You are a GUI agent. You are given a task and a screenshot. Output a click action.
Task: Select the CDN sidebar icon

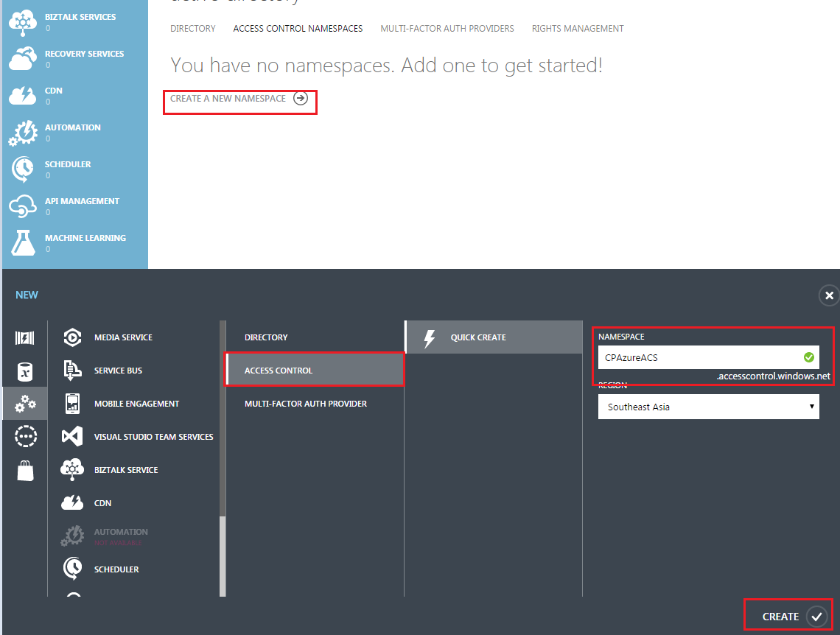coord(23,96)
